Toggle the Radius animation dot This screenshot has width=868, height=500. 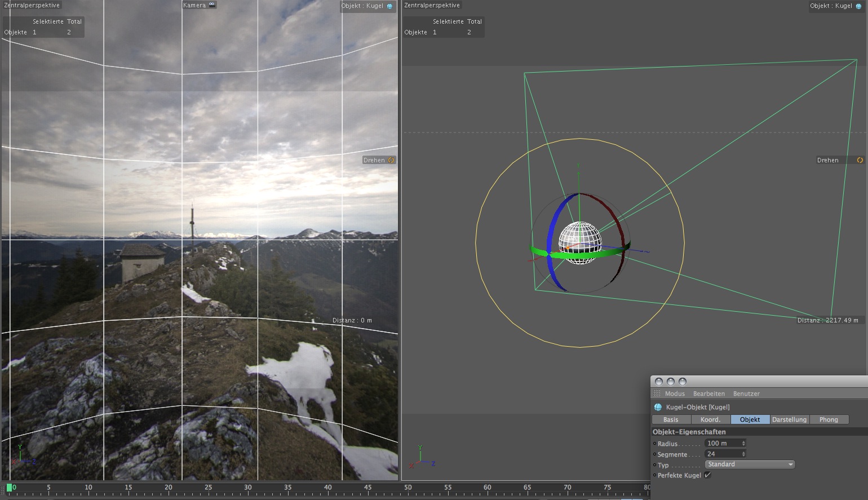click(654, 444)
